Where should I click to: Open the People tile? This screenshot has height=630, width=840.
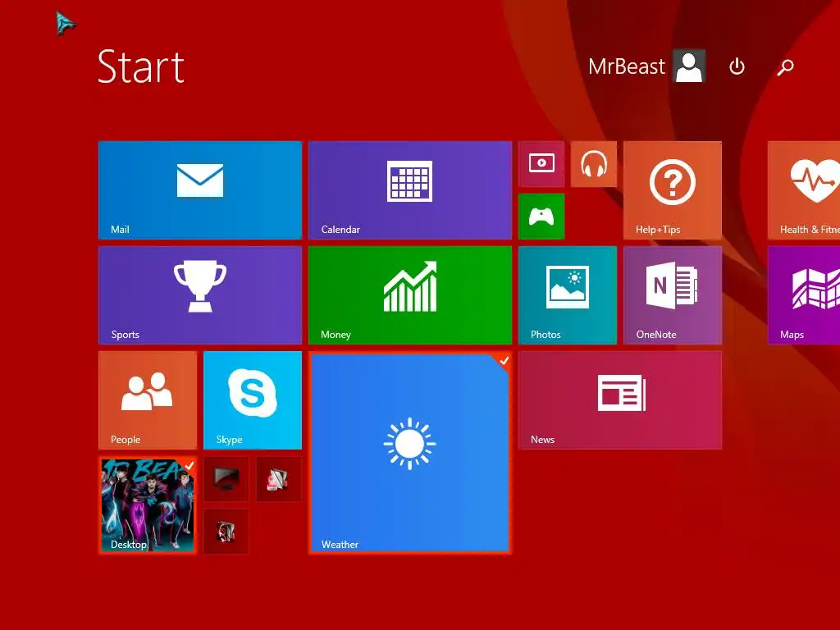point(148,400)
